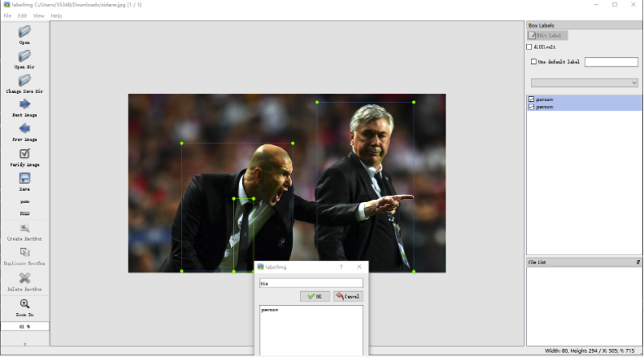Screen dimensions: 644x357
Task: Click the Verify Image icon
Action: click(x=25, y=153)
